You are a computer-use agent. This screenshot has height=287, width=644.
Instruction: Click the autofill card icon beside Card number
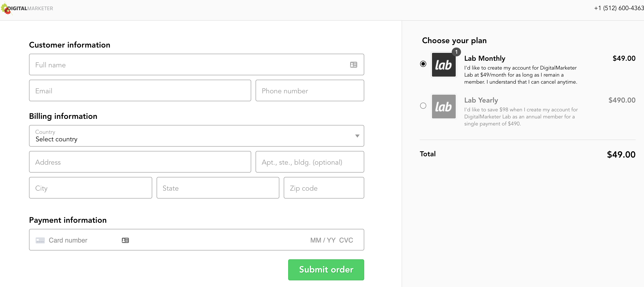click(125, 240)
